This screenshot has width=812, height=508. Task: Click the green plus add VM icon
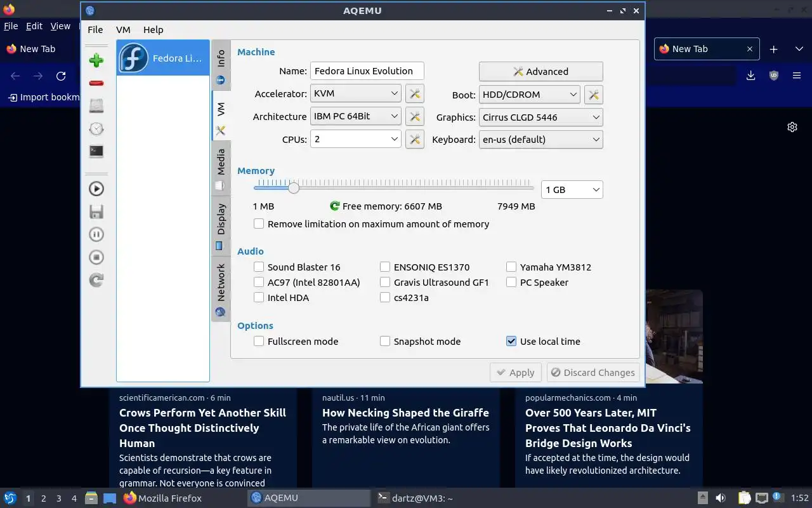pos(96,60)
